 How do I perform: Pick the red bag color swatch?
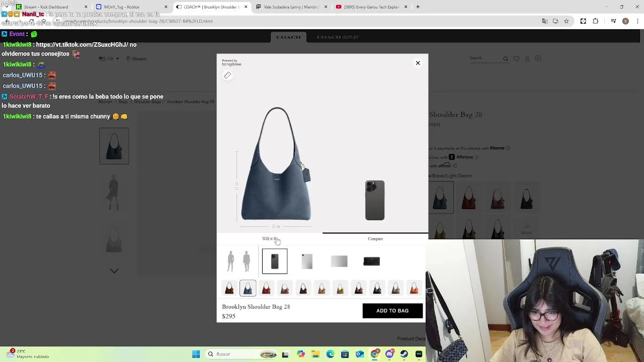[x=266, y=288]
